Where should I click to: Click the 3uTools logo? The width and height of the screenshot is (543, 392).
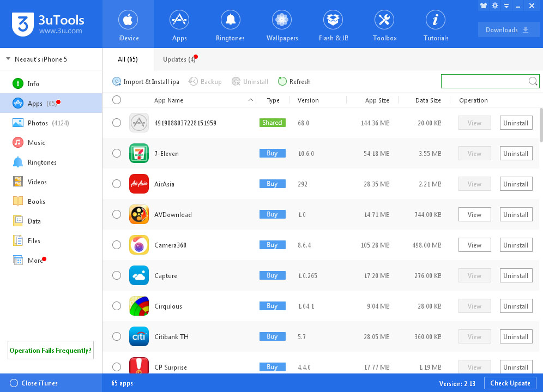point(48,24)
